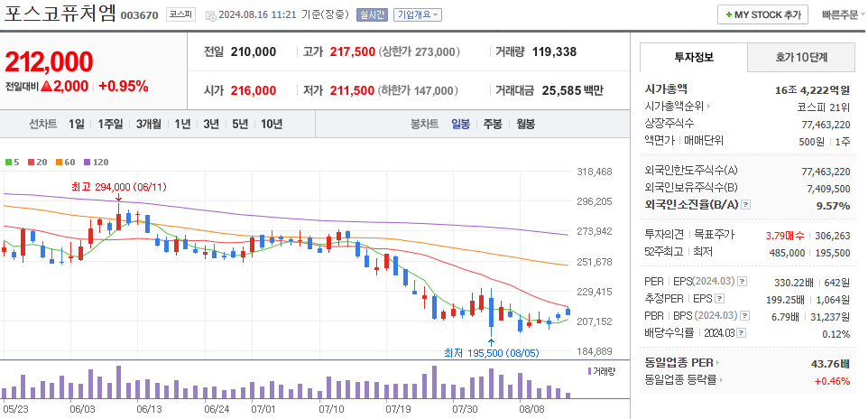Click the +0.46% industry change value

point(832,381)
